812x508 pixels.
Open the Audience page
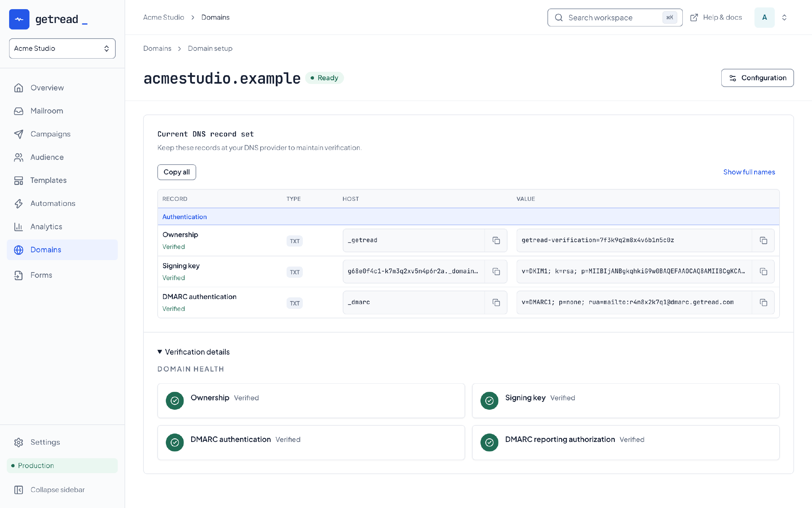[62, 157]
